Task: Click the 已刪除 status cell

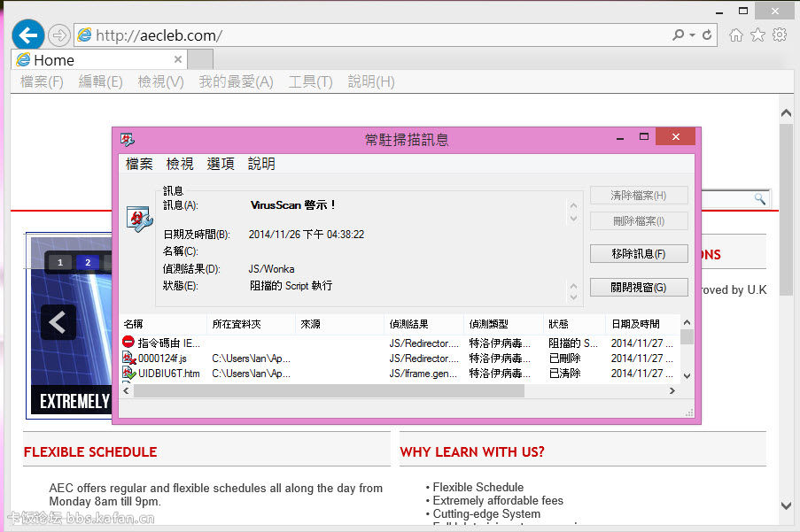Action: tap(565, 359)
